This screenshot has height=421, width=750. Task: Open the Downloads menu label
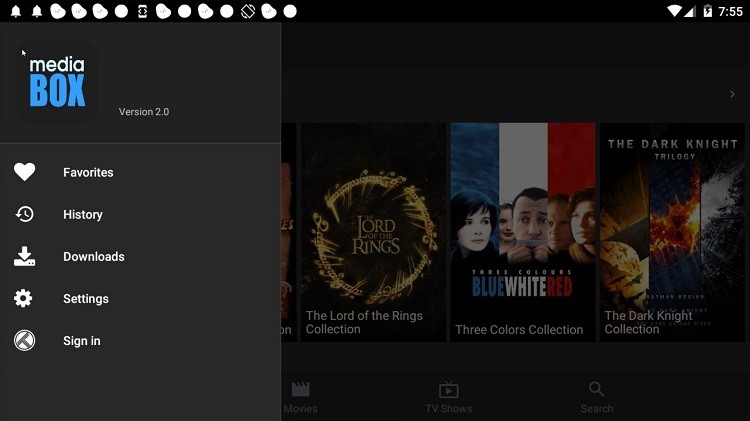click(94, 256)
